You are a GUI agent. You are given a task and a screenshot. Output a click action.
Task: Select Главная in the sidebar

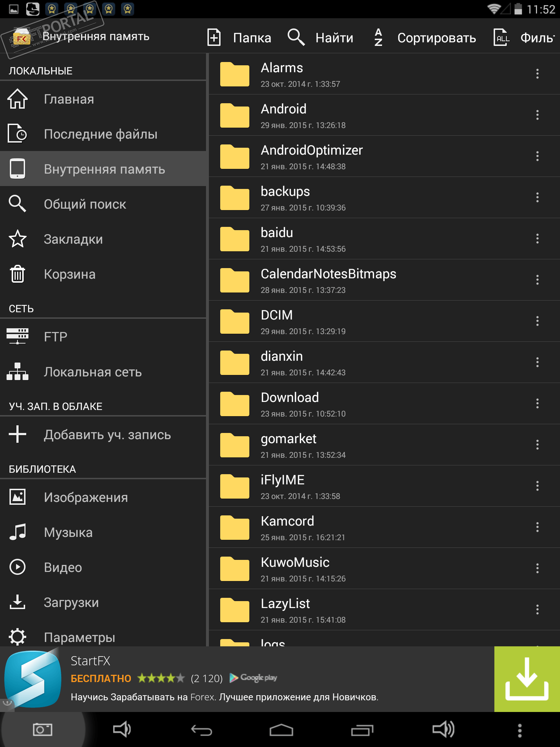pyautogui.click(x=69, y=99)
